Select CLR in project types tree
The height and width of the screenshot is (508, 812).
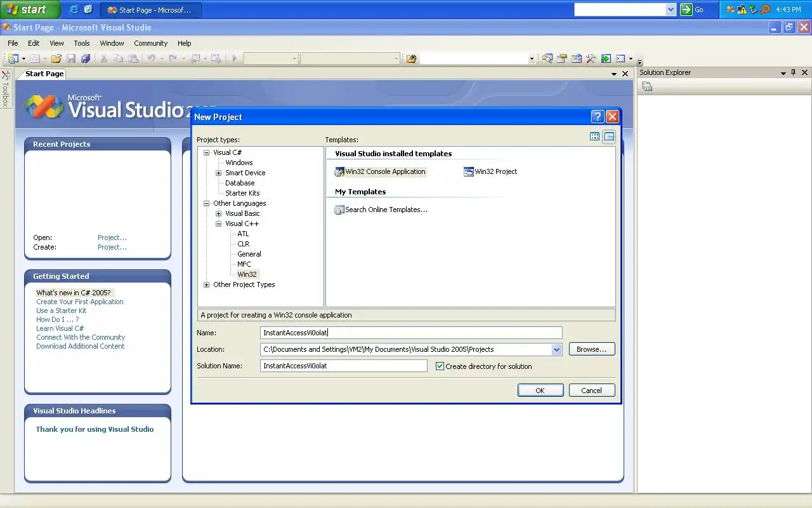[x=244, y=244]
